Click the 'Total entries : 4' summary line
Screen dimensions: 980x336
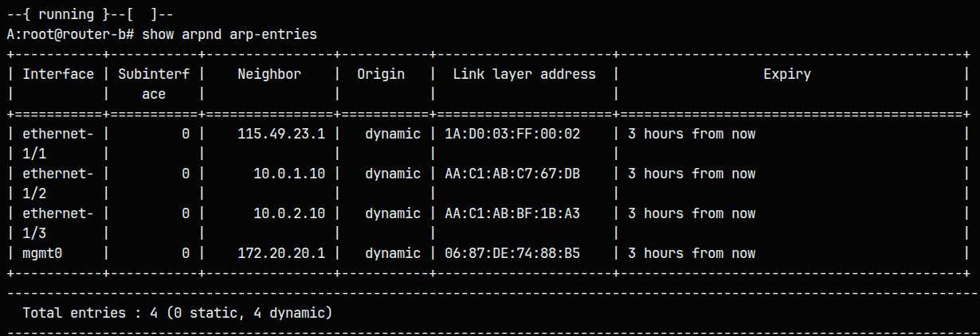(x=178, y=313)
